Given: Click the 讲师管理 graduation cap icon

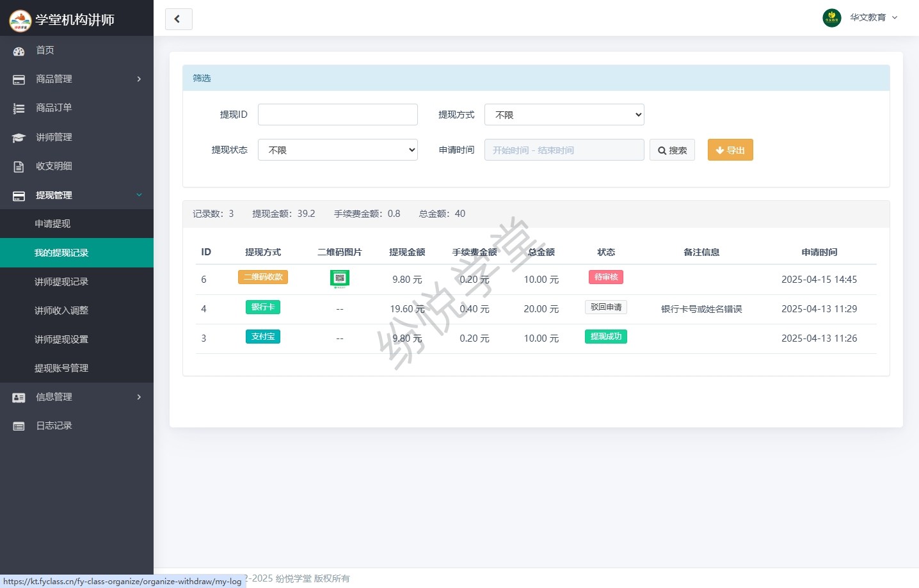Looking at the screenshot, I should (x=19, y=138).
